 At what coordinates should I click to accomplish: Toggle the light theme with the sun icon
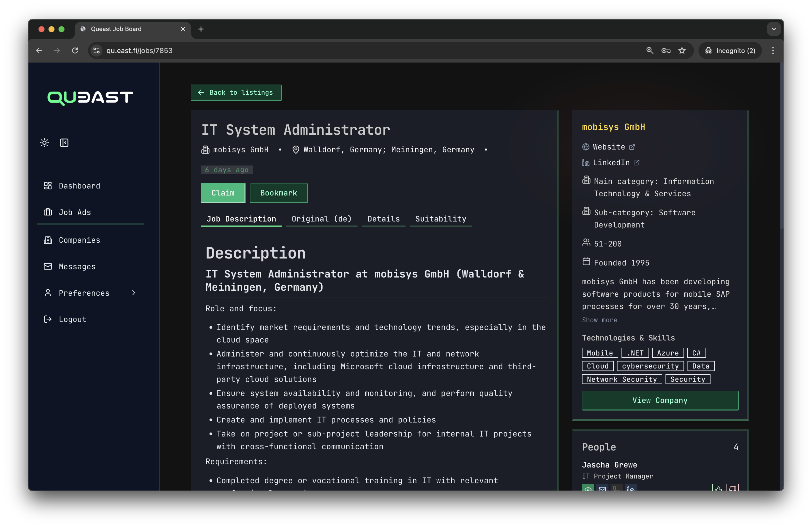[x=44, y=143]
